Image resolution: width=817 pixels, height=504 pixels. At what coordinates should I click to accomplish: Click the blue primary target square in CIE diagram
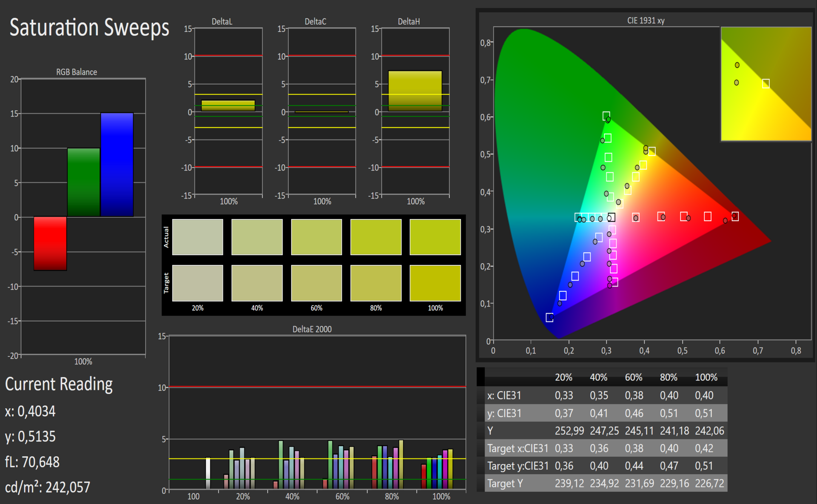click(x=549, y=318)
